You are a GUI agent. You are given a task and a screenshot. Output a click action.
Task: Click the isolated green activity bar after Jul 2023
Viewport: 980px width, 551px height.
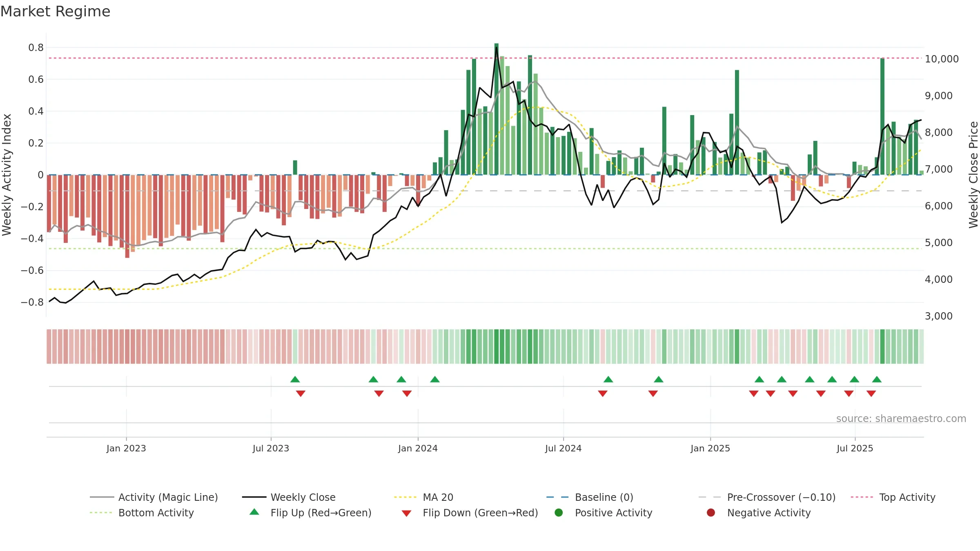[x=295, y=168]
